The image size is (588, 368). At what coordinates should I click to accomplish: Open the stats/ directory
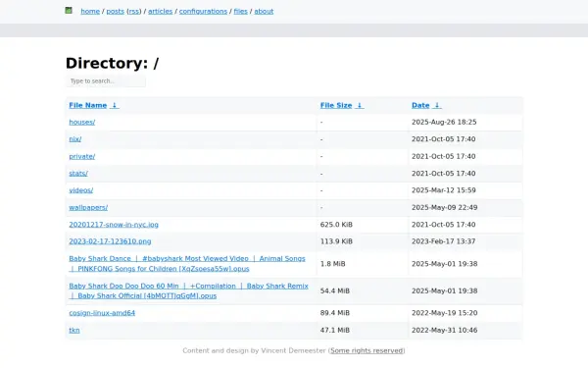tap(78, 173)
